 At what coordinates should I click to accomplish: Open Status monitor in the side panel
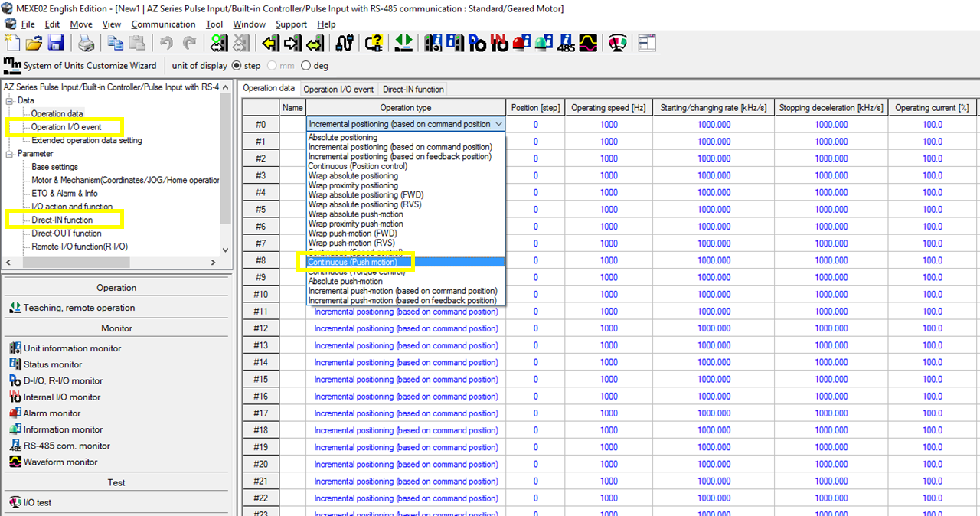click(x=52, y=364)
